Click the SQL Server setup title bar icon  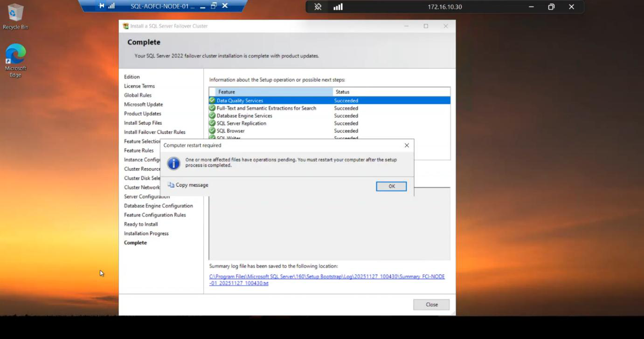125,26
